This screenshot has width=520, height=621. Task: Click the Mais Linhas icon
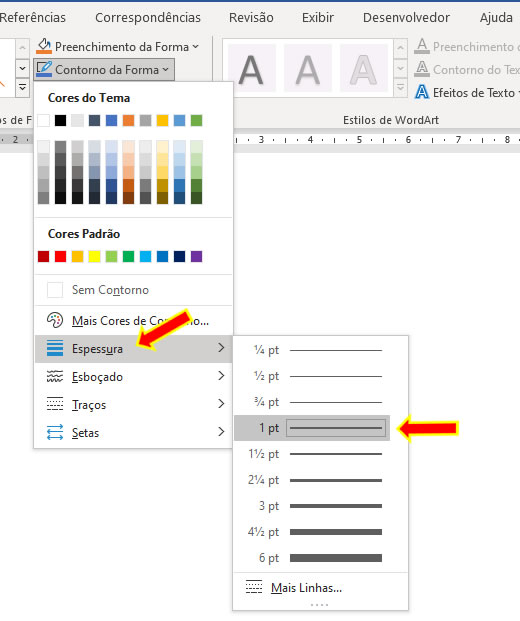(x=254, y=587)
